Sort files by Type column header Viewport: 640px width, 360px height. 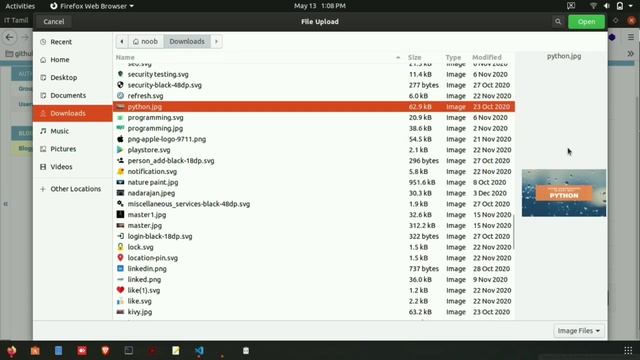[x=453, y=57]
